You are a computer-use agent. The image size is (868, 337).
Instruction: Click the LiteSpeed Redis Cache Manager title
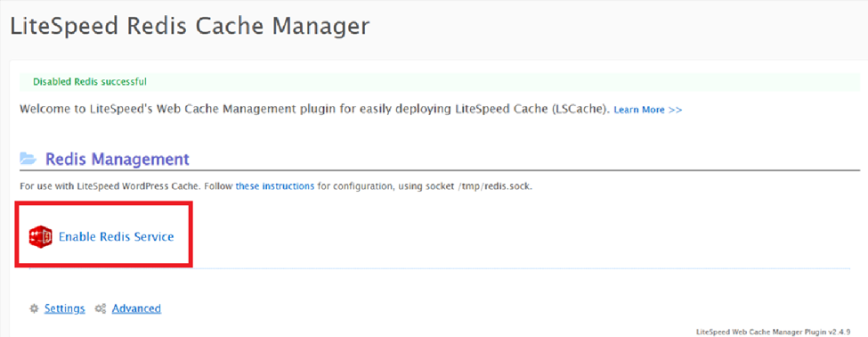(x=190, y=26)
